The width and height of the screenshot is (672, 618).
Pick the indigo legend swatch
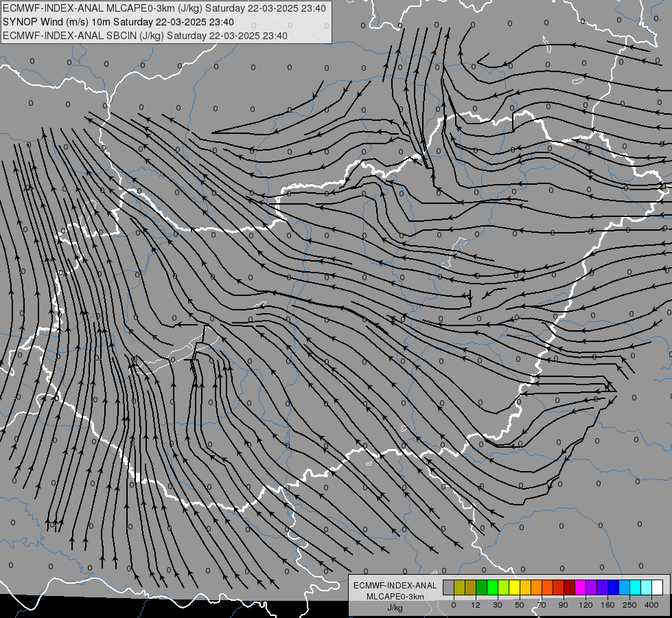click(x=602, y=587)
